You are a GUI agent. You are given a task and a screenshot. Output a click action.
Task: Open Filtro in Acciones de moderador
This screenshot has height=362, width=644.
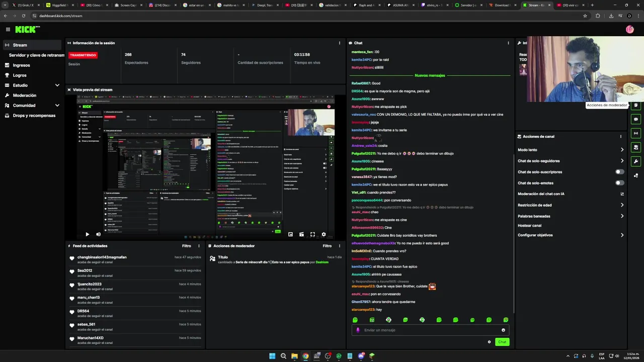click(x=327, y=246)
